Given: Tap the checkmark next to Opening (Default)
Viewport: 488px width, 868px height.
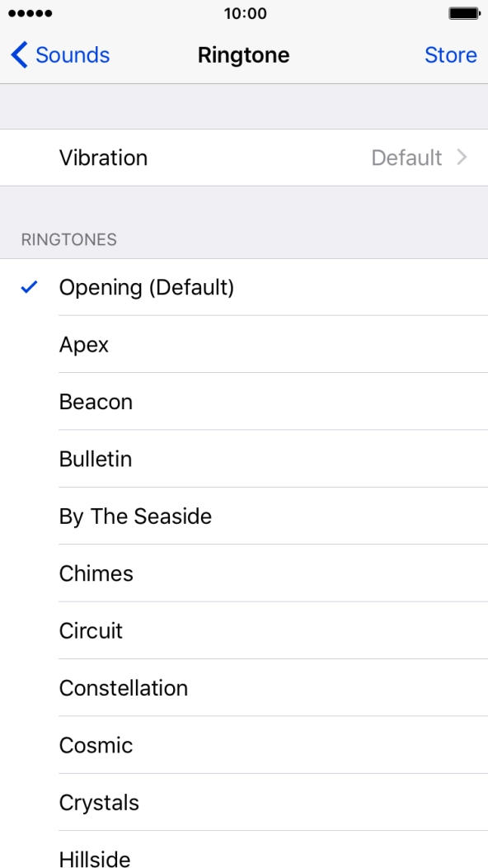Looking at the screenshot, I should coord(30,287).
